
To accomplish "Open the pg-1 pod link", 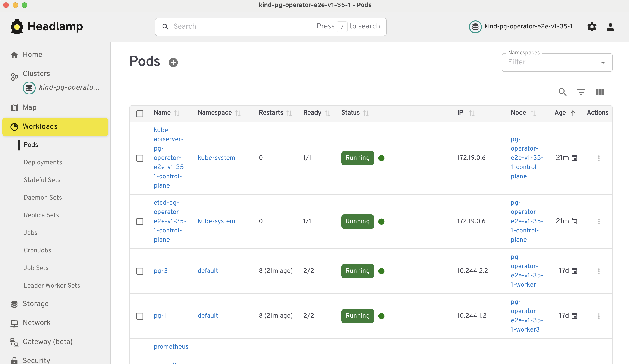I will tap(160, 316).
